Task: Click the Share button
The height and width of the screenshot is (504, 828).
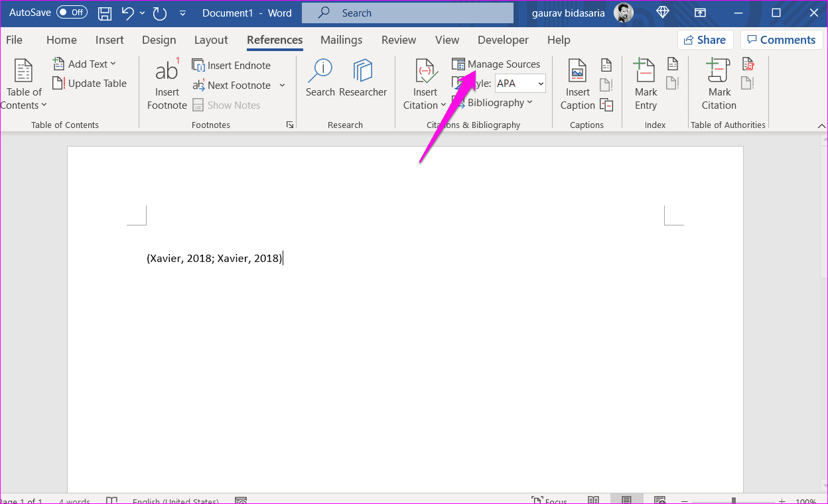Action: click(x=705, y=40)
